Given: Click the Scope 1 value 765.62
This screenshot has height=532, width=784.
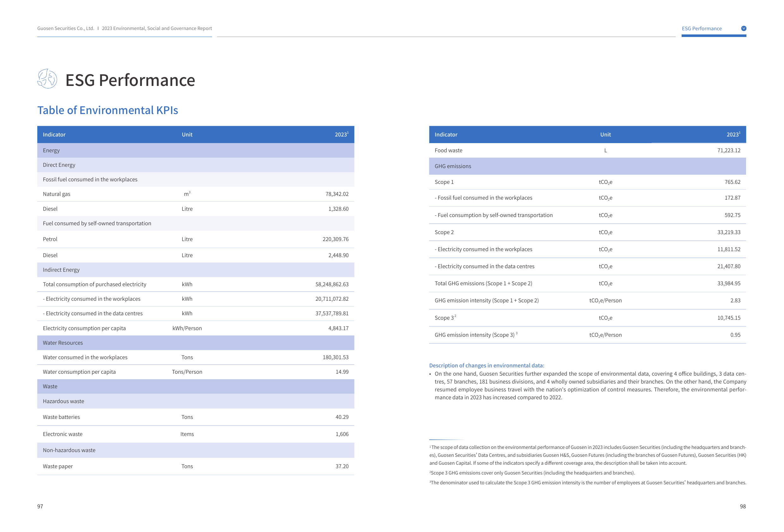Looking at the screenshot, I should (732, 182).
